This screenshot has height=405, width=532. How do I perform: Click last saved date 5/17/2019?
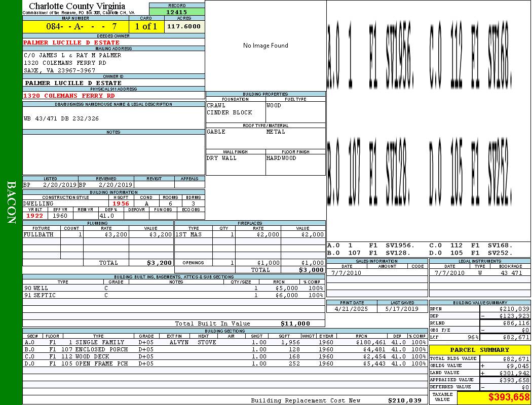[x=402, y=309]
